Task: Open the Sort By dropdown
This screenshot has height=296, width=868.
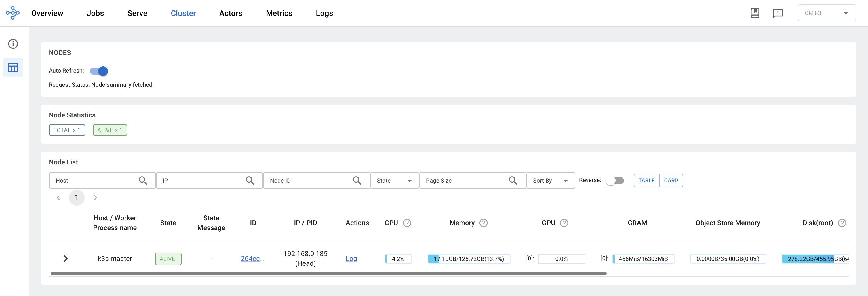Action: pos(550,180)
